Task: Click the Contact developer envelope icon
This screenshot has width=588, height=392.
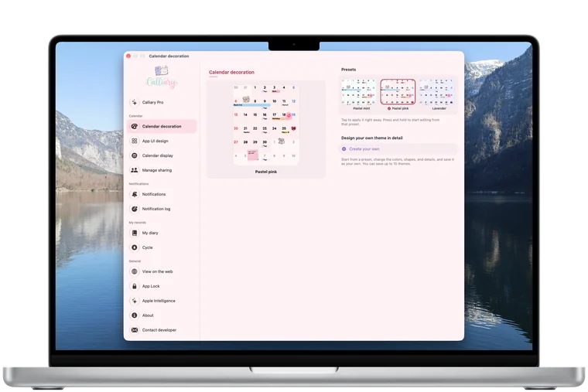Action: click(135, 330)
